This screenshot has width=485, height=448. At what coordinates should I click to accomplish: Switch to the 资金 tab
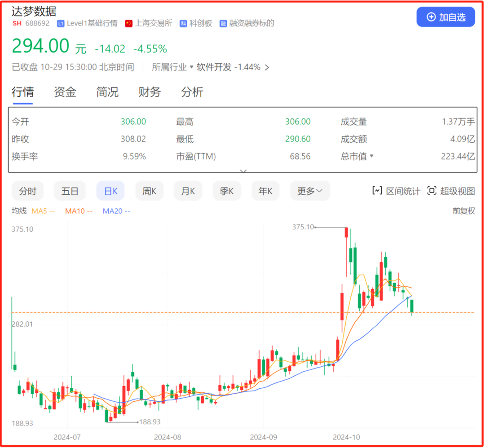coord(65,92)
